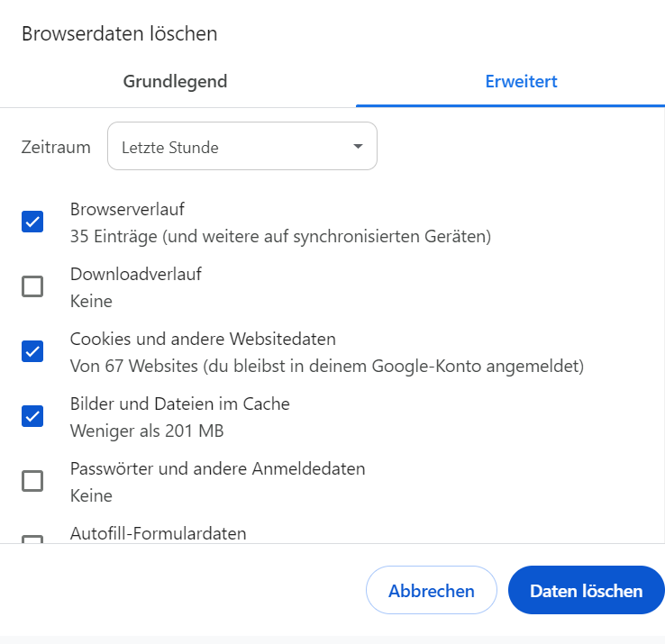Uncheck the Browserverlauf checkbox
The height and width of the screenshot is (644, 665).
click(32, 222)
